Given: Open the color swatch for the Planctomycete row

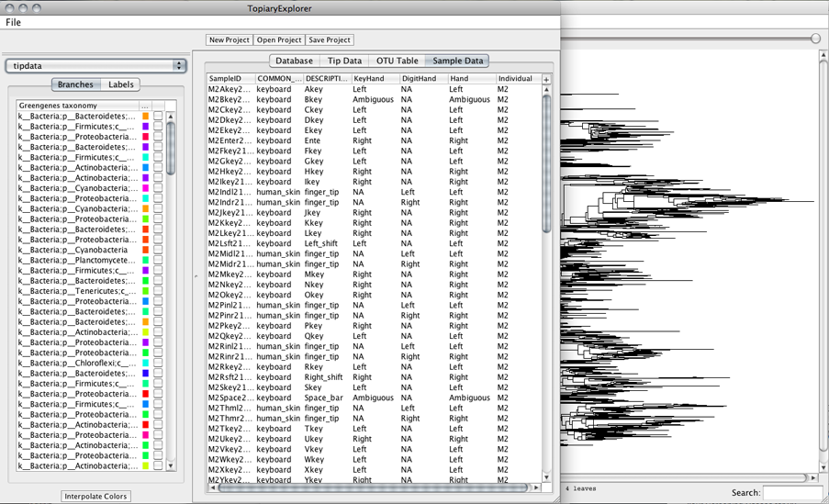Looking at the screenshot, I should pos(145,260).
